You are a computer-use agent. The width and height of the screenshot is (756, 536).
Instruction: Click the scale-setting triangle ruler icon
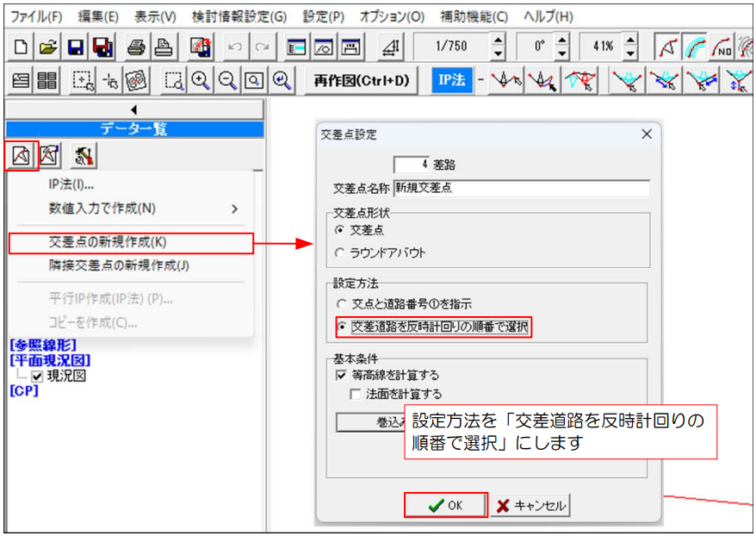tap(391, 47)
